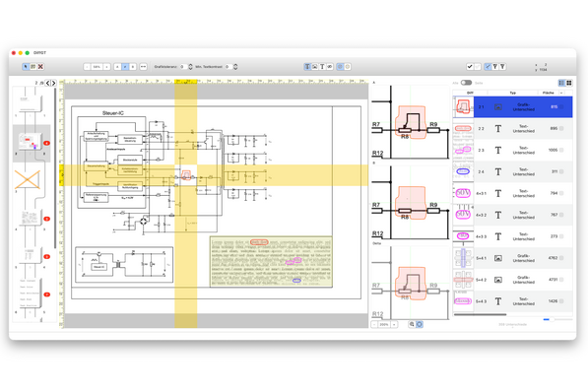Sort by the Diff column header
588x392 pixels.
click(x=470, y=93)
